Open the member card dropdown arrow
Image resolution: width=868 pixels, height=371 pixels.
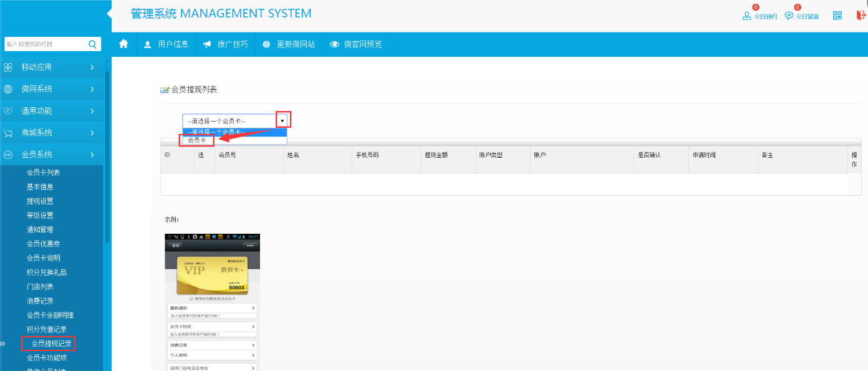click(282, 120)
